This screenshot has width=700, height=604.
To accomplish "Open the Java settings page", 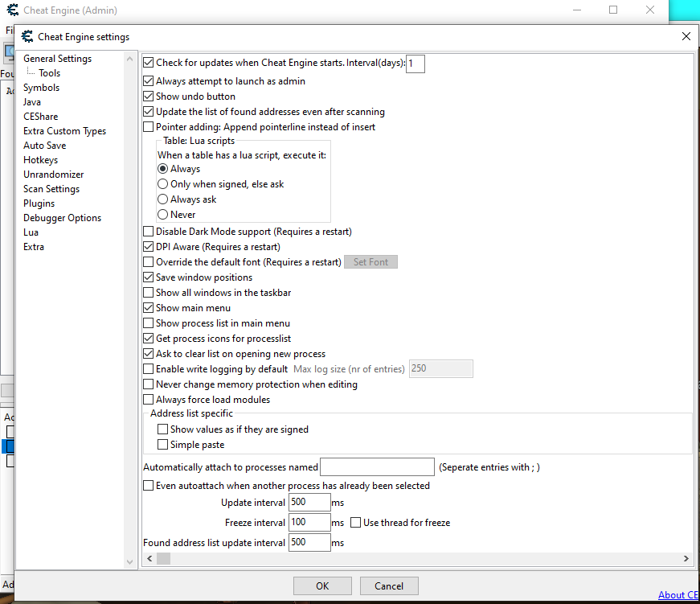I will (31, 102).
